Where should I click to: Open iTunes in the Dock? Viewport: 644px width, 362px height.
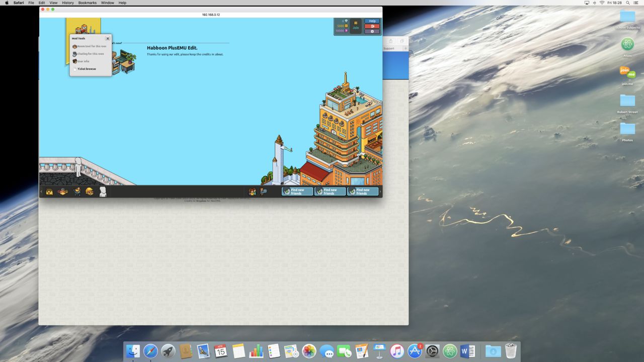pyautogui.click(x=397, y=351)
